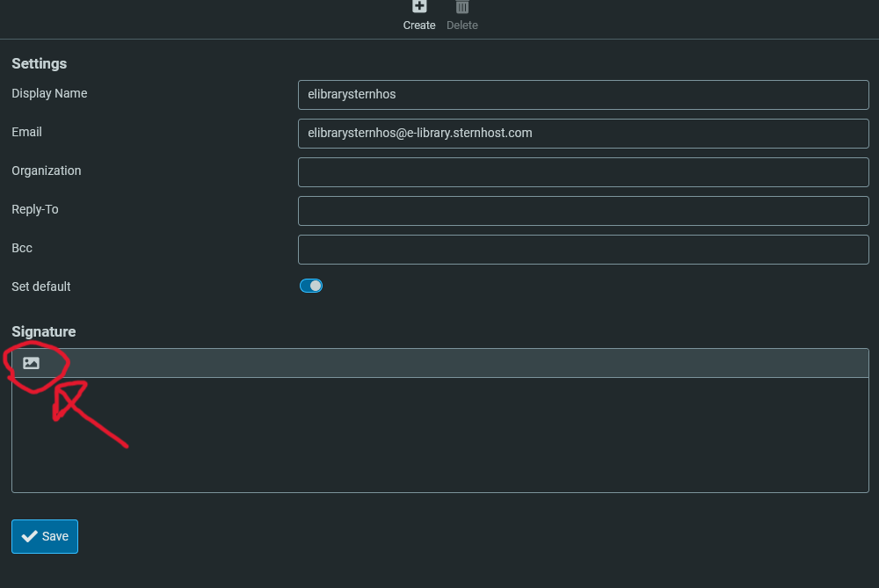Image resolution: width=879 pixels, height=588 pixels.
Task: Insert image via signature toolbar icon
Action: [x=32, y=363]
